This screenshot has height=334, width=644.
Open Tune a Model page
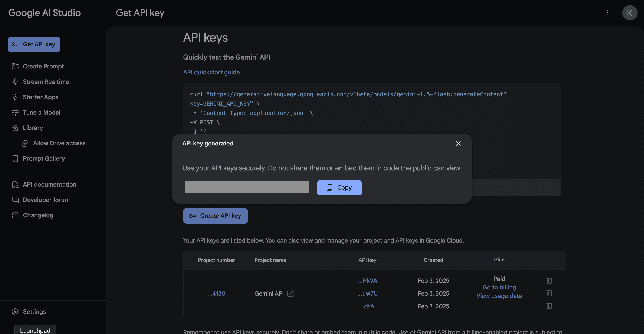tap(42, 112)
